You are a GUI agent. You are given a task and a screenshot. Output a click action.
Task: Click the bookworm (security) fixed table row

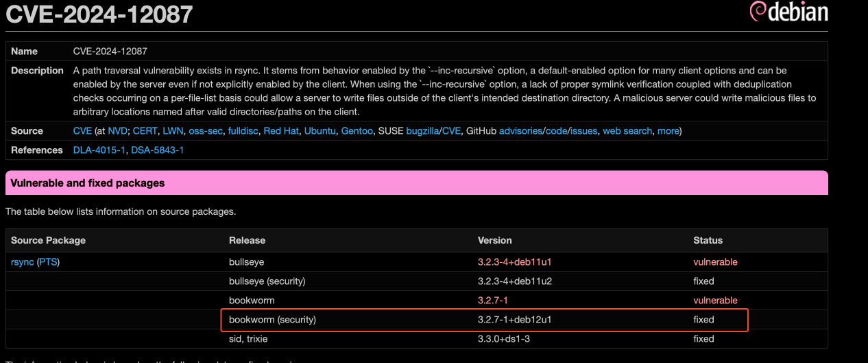point(483,320)
